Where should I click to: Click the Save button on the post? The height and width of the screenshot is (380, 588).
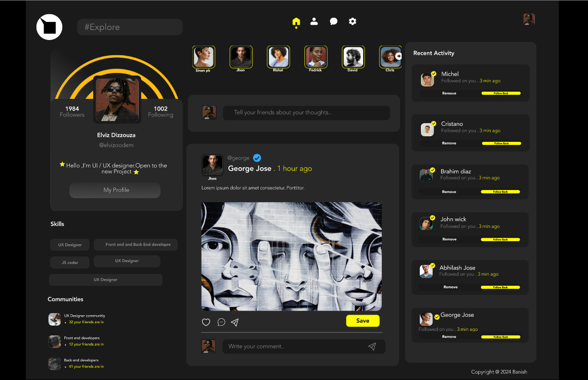[x=363, y=321]
